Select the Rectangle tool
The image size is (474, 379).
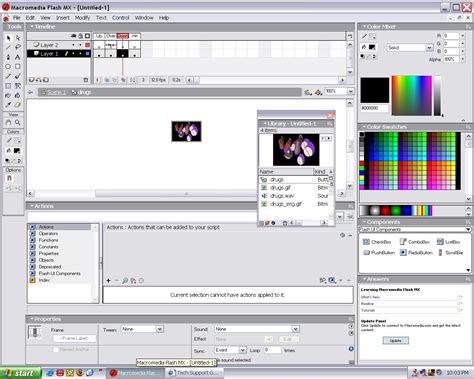tap(18, 67)
